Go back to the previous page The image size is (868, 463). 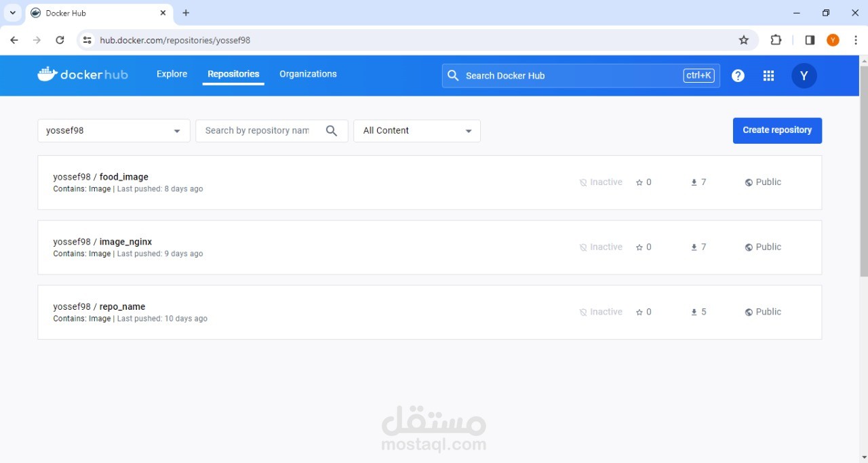click(x=14, y=40)
